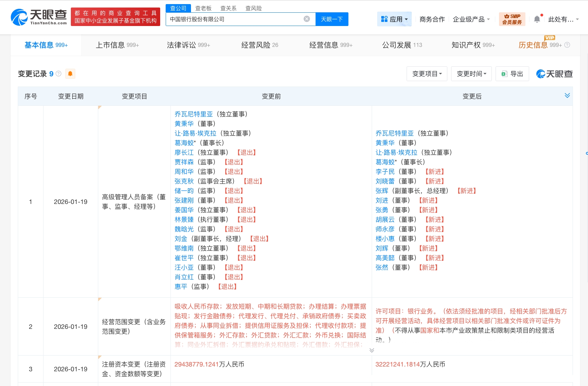Open the 变更时间 filter dropdown
Screen dimensions: 588x386
point(471,74)
